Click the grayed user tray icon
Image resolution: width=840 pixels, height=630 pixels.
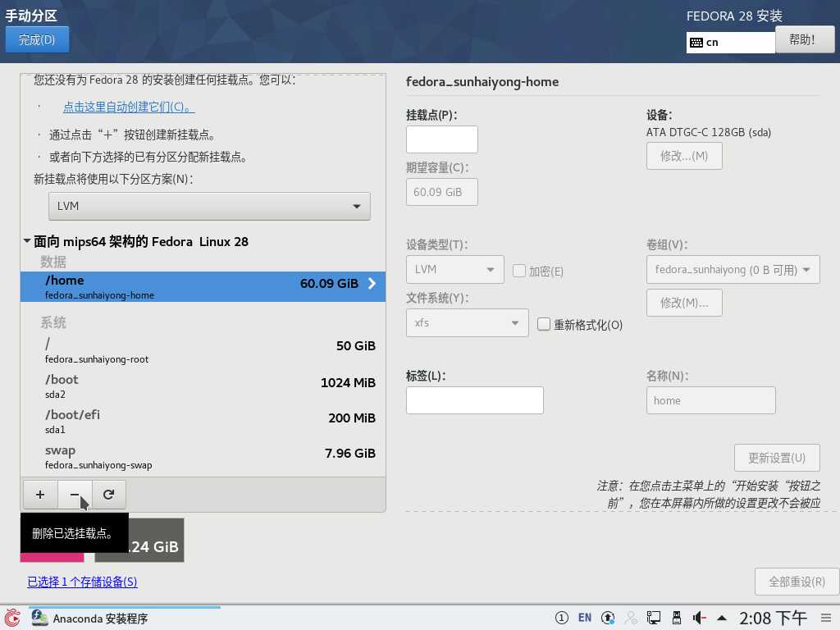point(631,619)
